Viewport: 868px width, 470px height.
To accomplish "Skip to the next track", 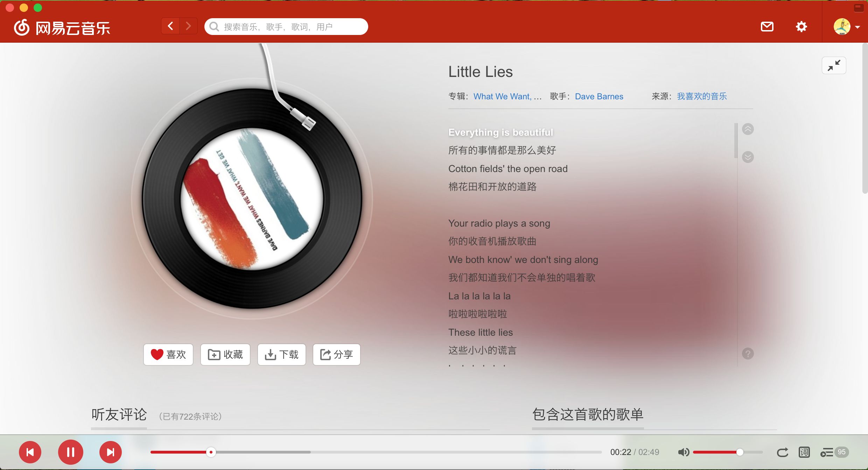I will click(111, 452).
